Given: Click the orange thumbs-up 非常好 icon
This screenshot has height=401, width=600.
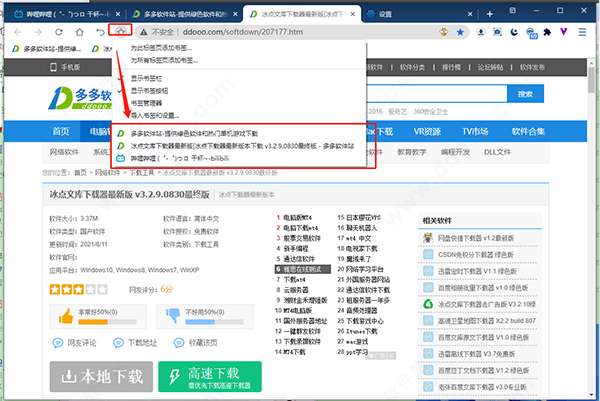Looking at the screenshot, I should 66,316.
